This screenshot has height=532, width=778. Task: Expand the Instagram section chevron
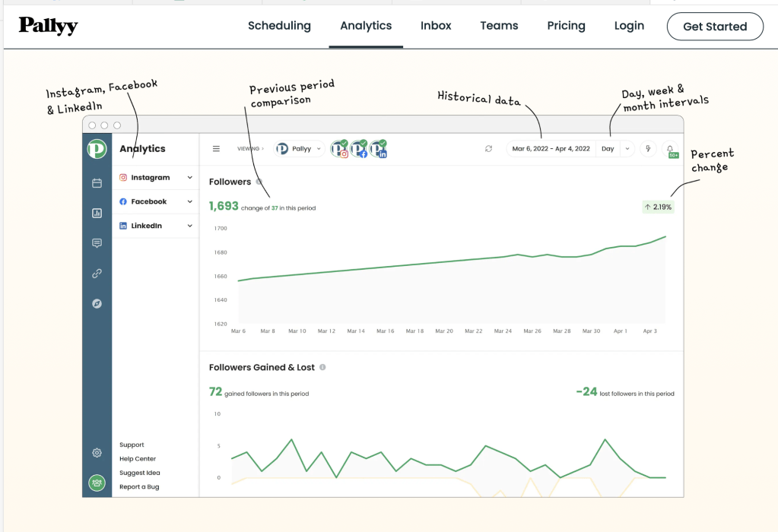coord(189,178)
